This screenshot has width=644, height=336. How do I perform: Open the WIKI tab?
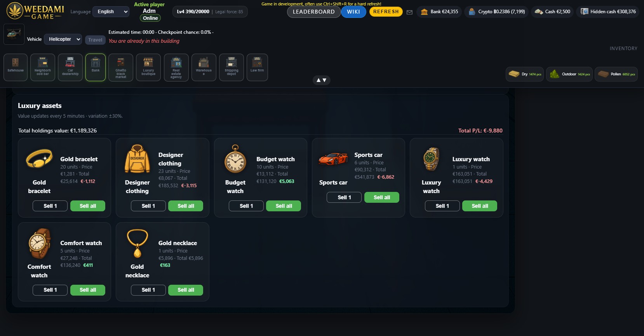pyautogui.click(x=353, y=12)
